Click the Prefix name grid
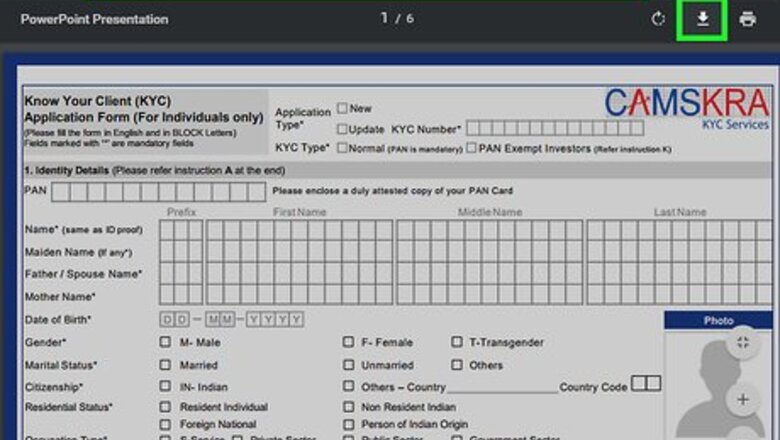 [x=181, y=262]
